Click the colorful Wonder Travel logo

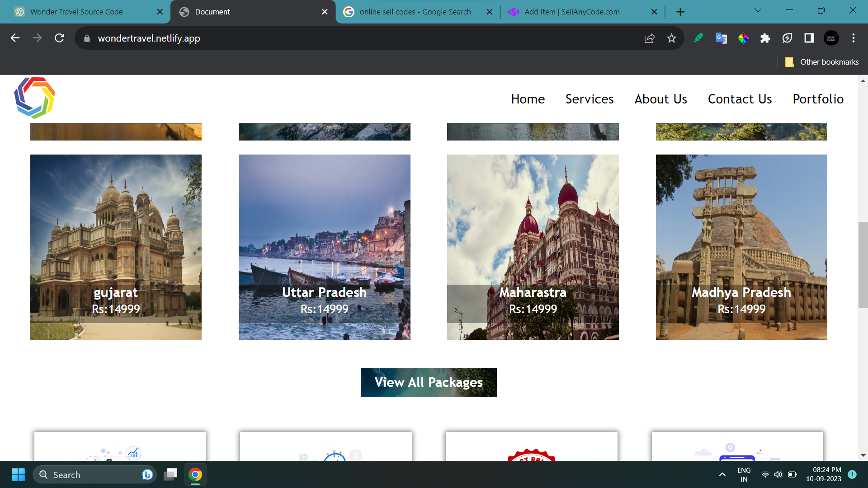click(x=34, y=98)
